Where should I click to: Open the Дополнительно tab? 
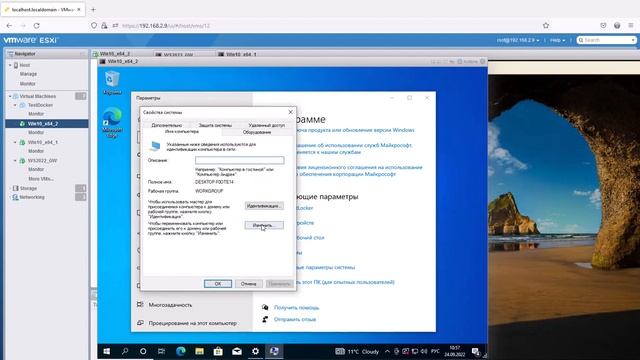167,125
